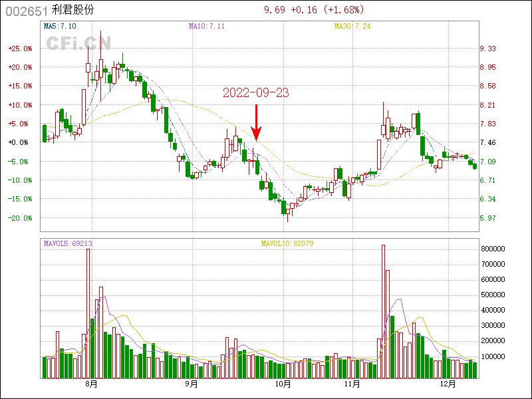The height and width of the screenshot is (399, 532).
Task: Click the MAVOL5:69213 volume label
Action: pos(67,244)
